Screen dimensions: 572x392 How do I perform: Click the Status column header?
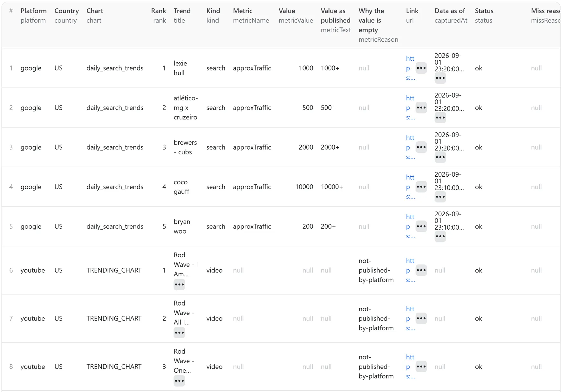[x=484, y=16]
